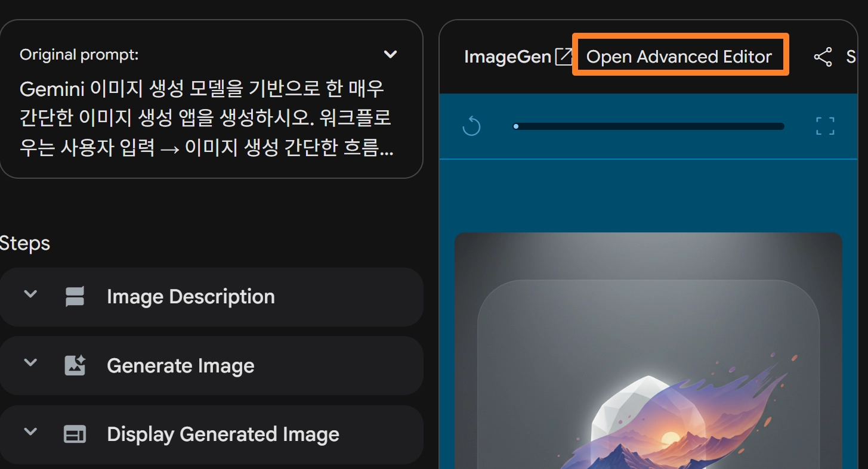Click the share icon in the header
The width and height of the screenshot is (868, 469).
coord(823,57)
